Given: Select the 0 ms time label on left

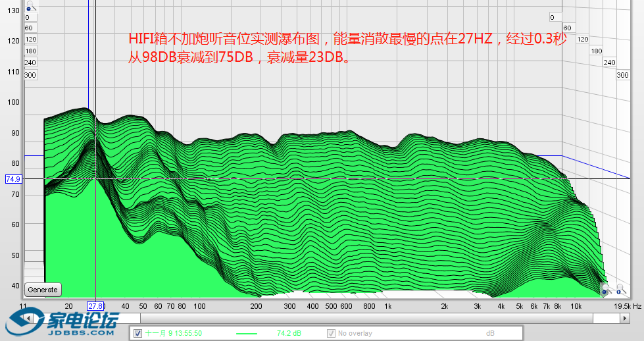Looking at the screenshot, I should point(27,17).
